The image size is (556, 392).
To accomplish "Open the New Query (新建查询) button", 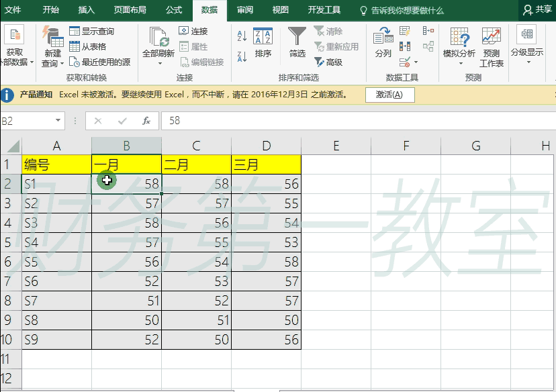I will pyautogui.click(x=52, y=47).
